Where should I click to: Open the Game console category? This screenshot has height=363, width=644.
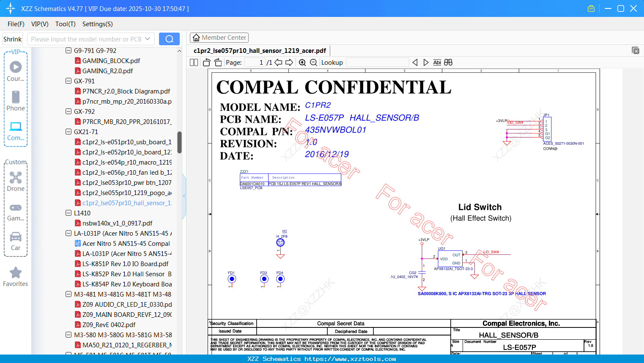pyautogui.click(x=16, y=212)
